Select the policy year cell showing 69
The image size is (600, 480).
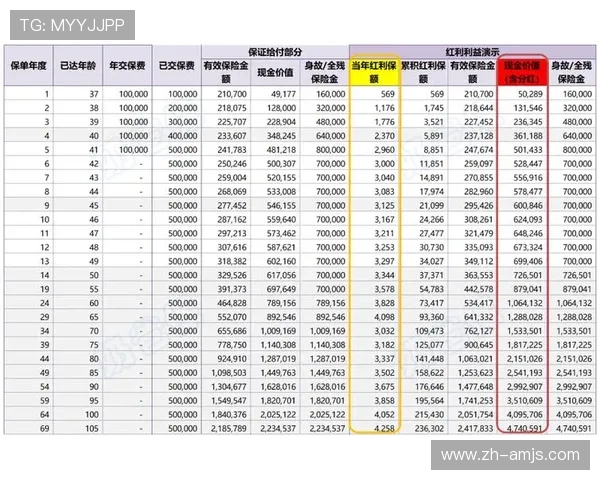[x=29, y=428]
